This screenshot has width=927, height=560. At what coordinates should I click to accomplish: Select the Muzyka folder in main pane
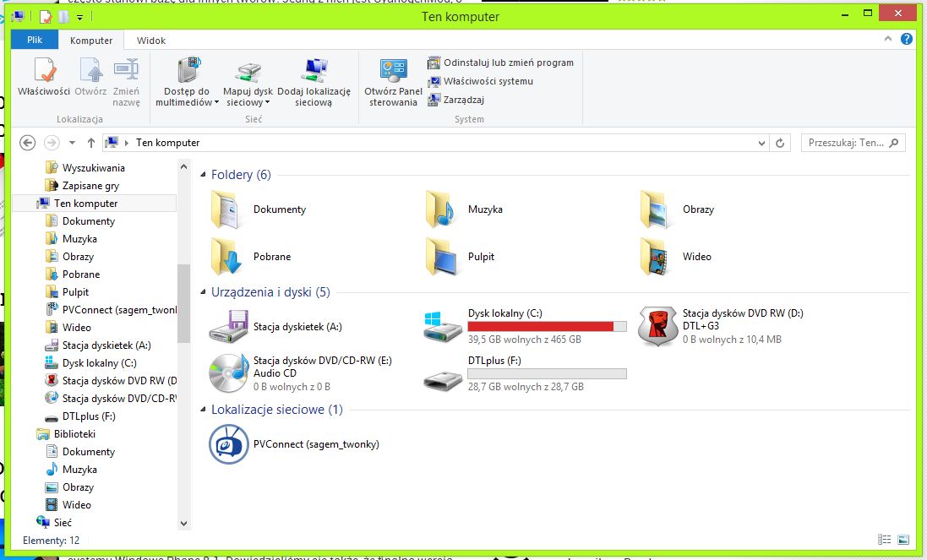[x=440, y=209]
